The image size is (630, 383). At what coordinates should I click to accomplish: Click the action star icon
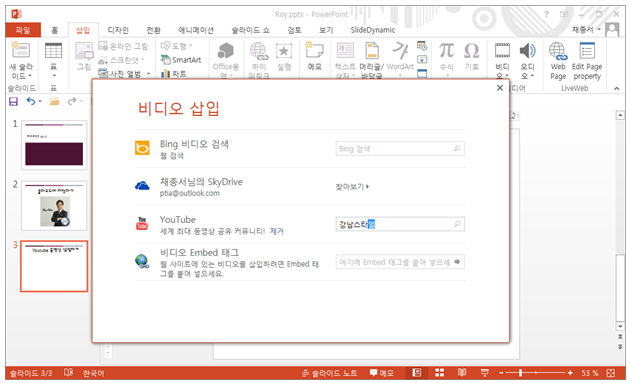[284, 51]
